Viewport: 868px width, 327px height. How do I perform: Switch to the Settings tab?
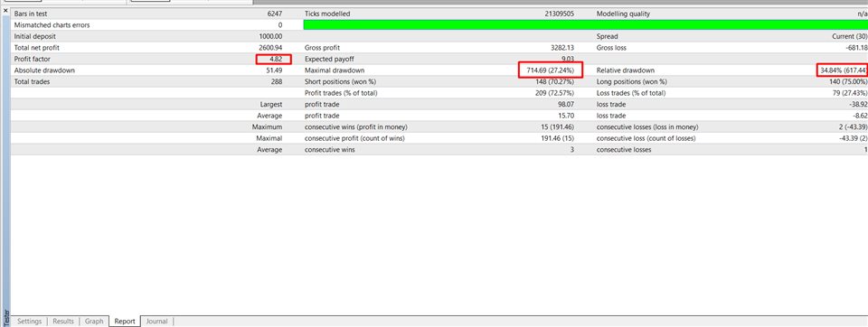click(29, 322)
